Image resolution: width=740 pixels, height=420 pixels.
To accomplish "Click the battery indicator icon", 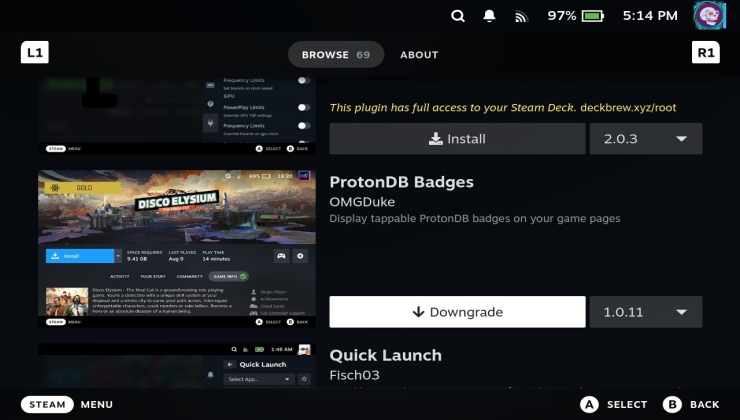I will [593, 16].
